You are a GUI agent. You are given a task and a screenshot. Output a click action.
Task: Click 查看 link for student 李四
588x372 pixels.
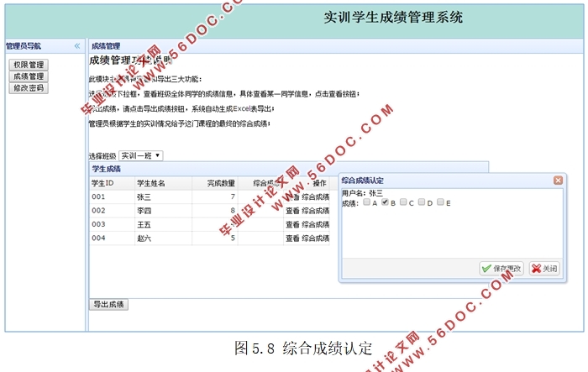[291, 211]
